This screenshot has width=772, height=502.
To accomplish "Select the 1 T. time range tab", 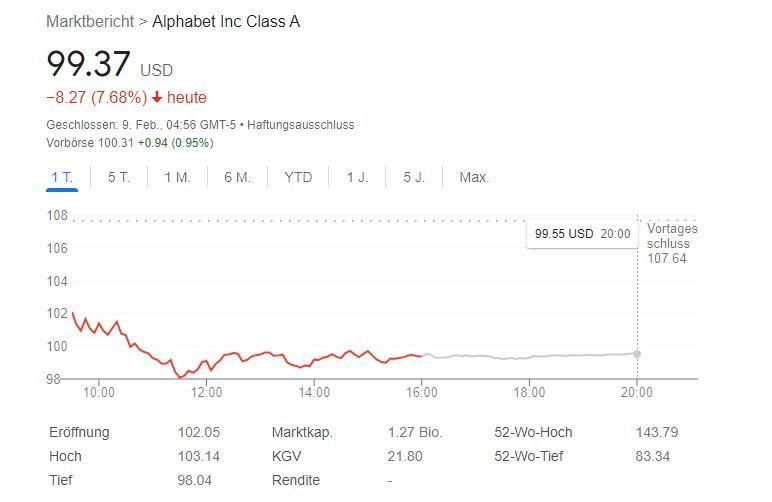I will point(62,177).
